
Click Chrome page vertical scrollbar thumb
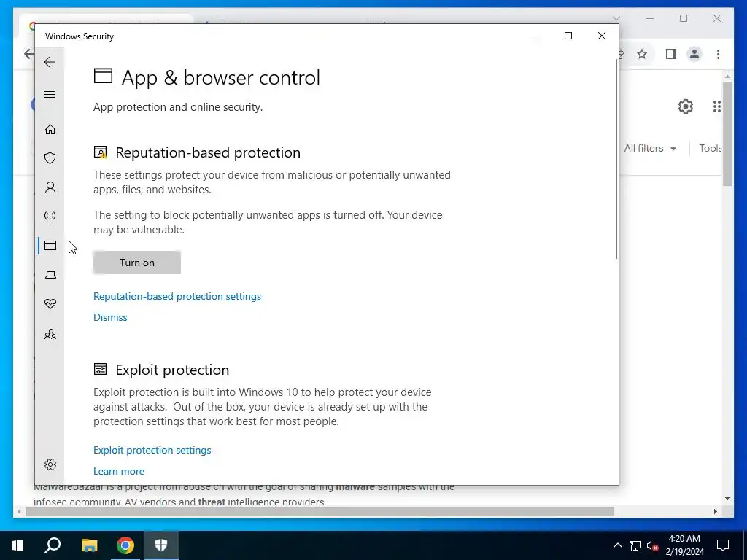[727, 133]
